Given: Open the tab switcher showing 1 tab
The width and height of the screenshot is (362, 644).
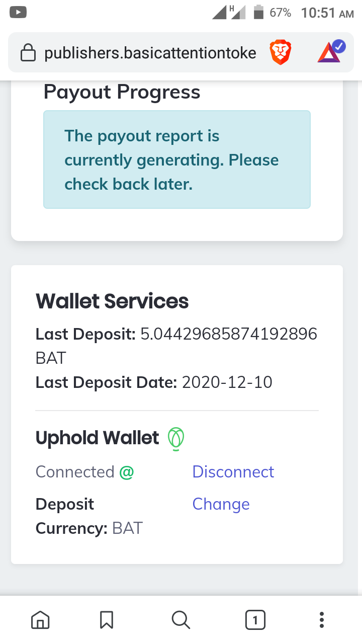Looking at the screenshot, I should [255, 620].
